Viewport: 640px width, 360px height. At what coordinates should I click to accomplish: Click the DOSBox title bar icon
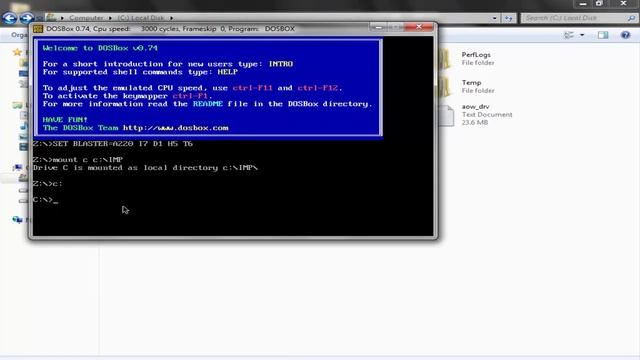(38, 29)
